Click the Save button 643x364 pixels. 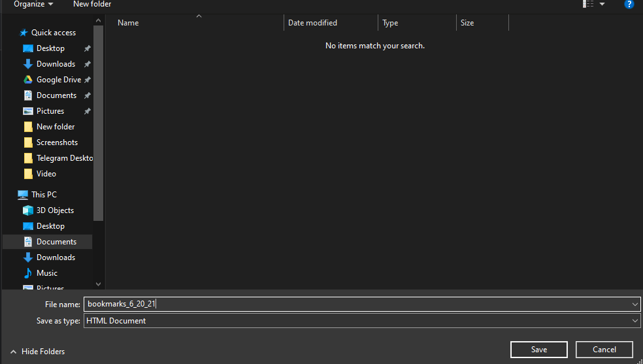(x=539, y=350)
